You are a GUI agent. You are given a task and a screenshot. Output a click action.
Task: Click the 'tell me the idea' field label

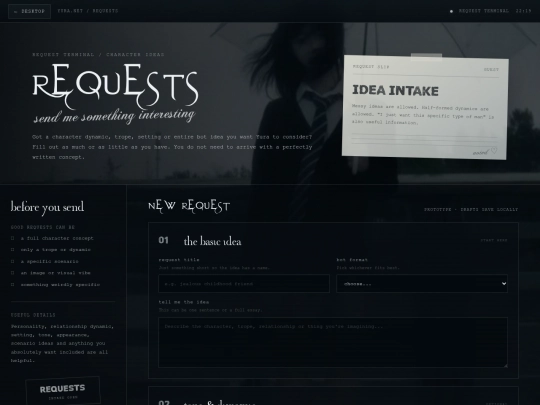coord(184,302)
